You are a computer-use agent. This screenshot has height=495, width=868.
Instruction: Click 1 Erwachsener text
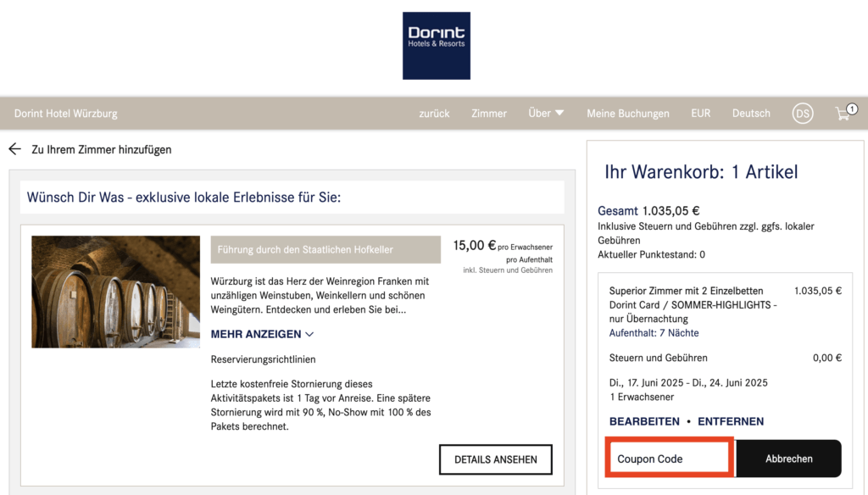pos(642,397)
